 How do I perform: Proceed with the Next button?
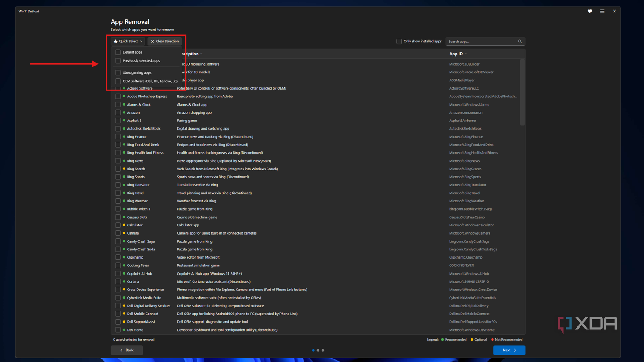[x=509, y=350]
